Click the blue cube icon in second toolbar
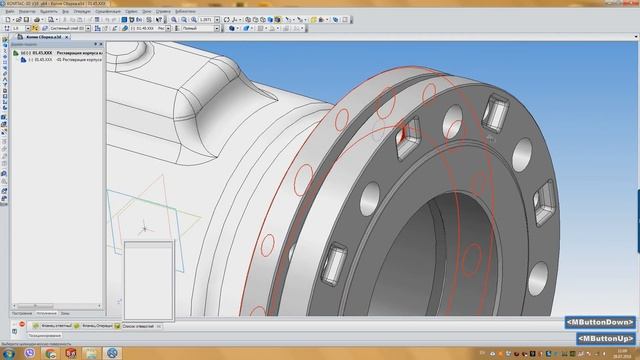This screenshot has width=640, height=360. pos(232,28)
